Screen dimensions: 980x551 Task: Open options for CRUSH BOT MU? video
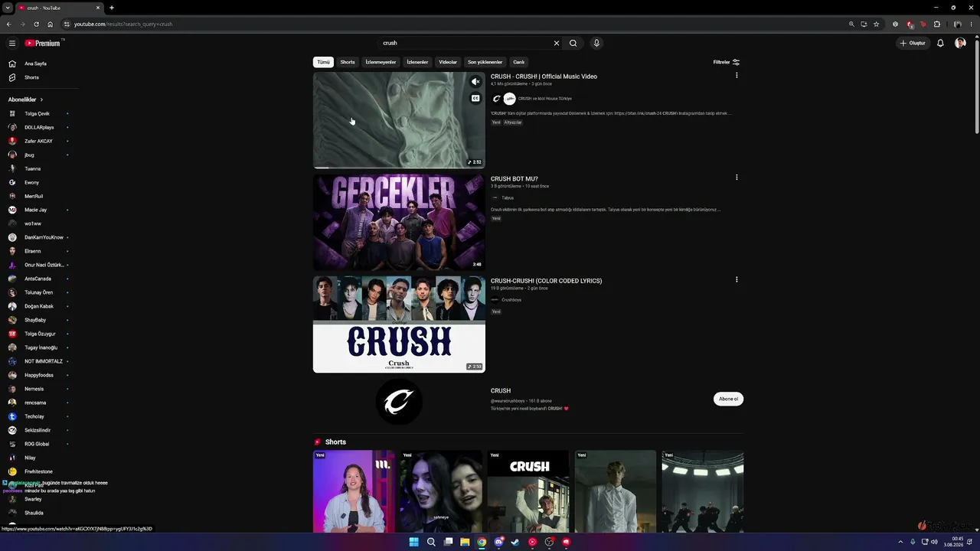coord(737,178)
